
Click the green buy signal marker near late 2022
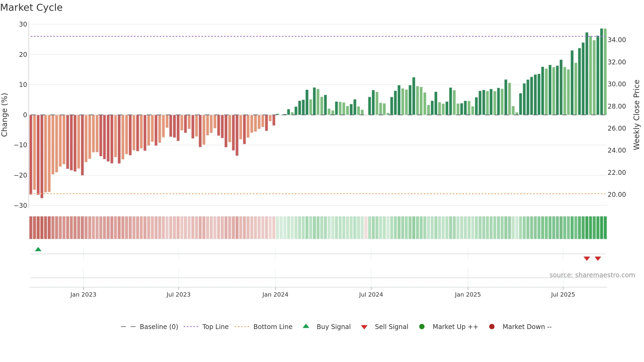tap(38, 249)
